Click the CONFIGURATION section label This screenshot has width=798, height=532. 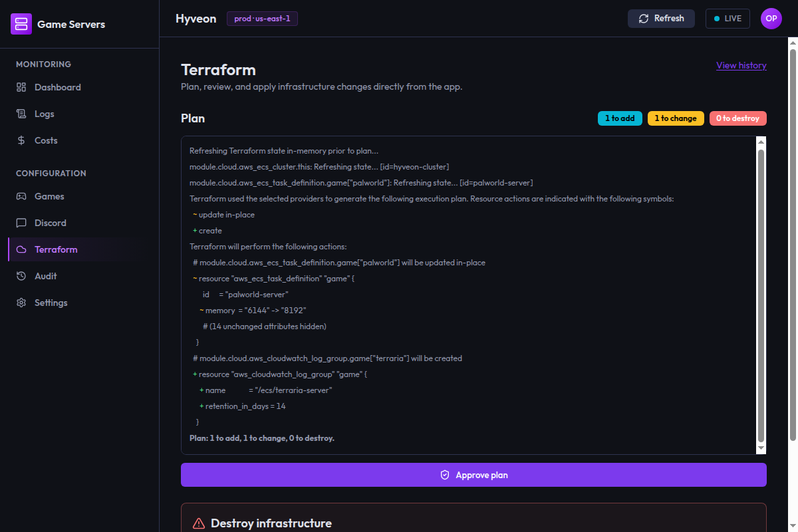click(x=51, y=174)
